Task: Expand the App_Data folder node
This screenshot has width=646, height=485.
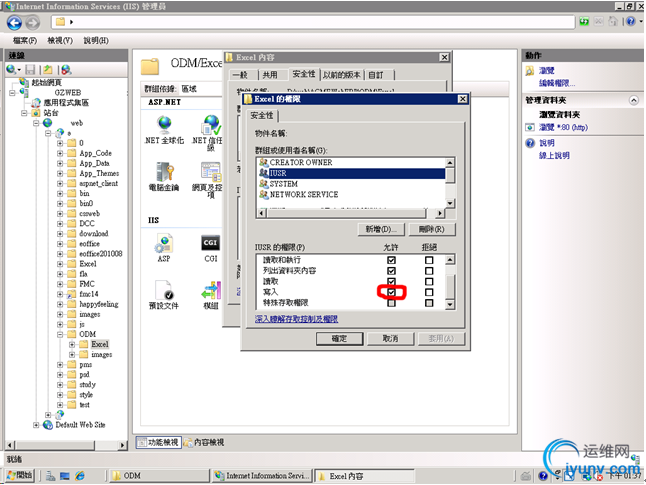Action: point(60,163)
